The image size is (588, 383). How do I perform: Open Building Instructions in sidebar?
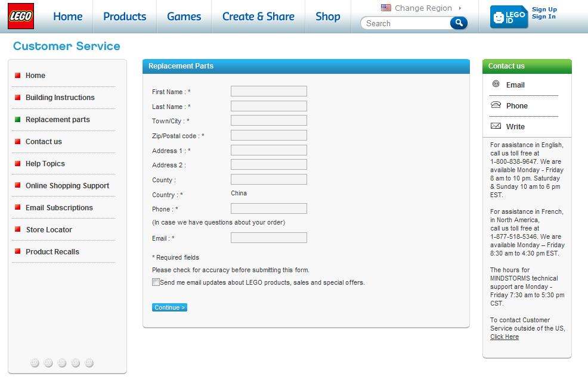pyautogui.click(x=60, y=97)
